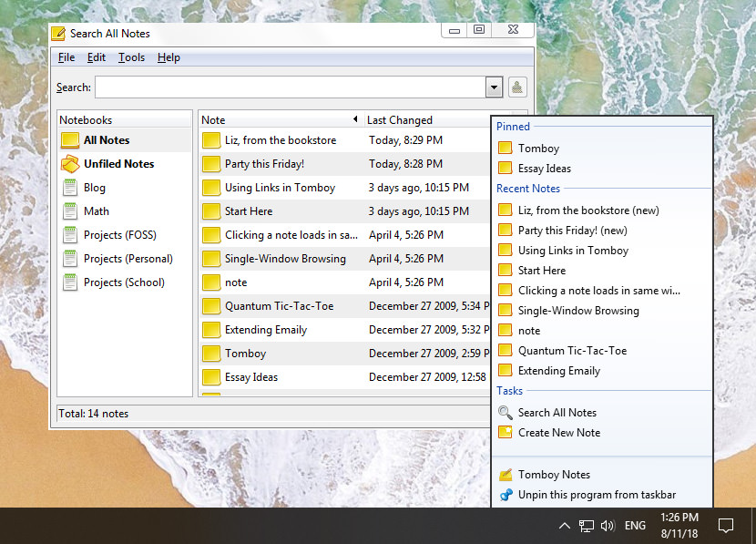Switch input language via the ENG indicator
Screen dimensions: 756x544
coord(635,526)
